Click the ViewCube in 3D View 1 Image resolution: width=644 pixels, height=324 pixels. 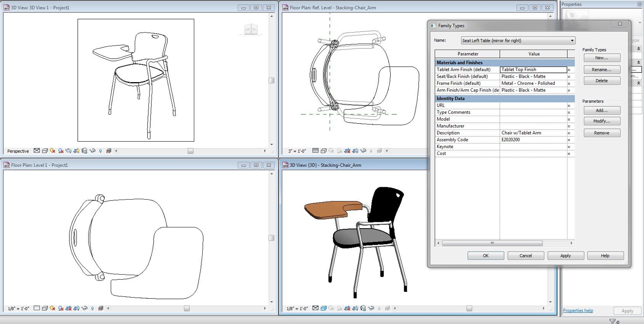[x=251, y=30]
